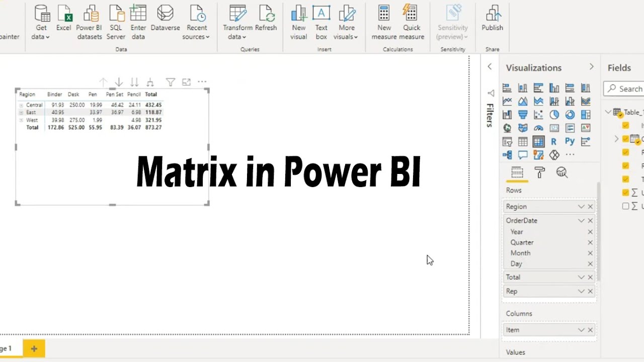Screen dimensions: 644x362
Task: Open the Transform data dropdown
Action: 237,23
